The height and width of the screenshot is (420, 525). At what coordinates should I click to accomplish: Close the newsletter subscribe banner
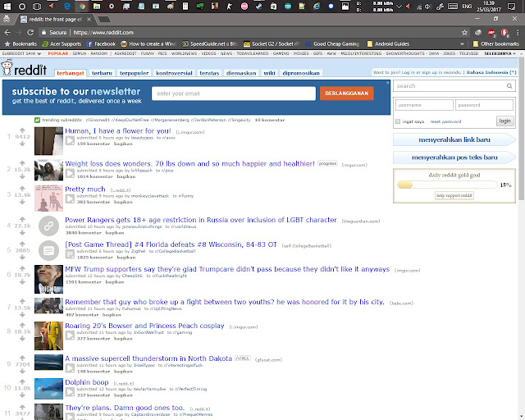(x=388, y=82)
